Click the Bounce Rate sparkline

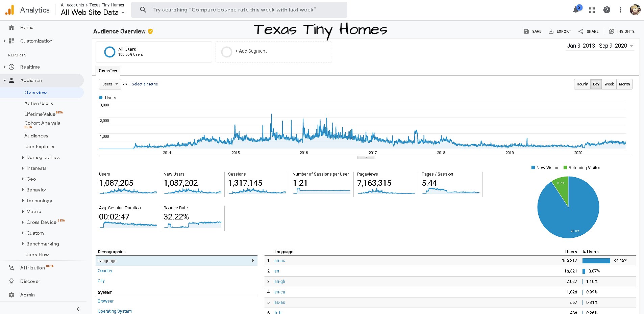click(x=193, y=225)
